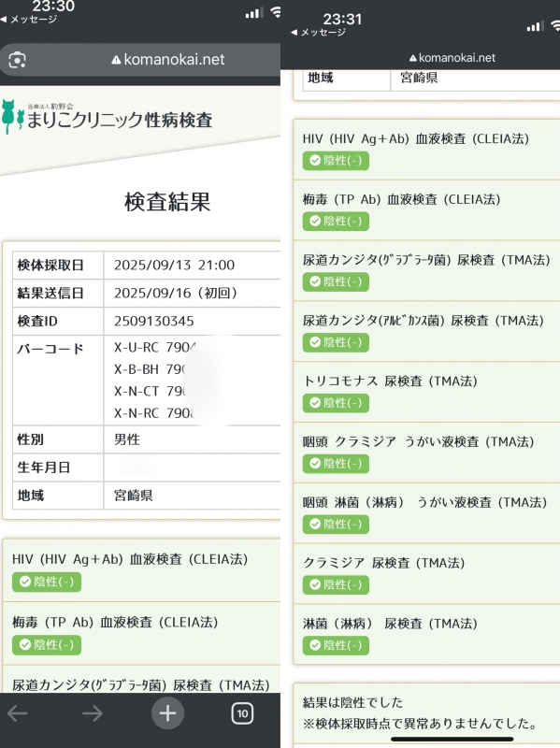Tap the 結果は陰性でした result note
The width and height of the screenshot is (560, 748).
click(352, 702)
